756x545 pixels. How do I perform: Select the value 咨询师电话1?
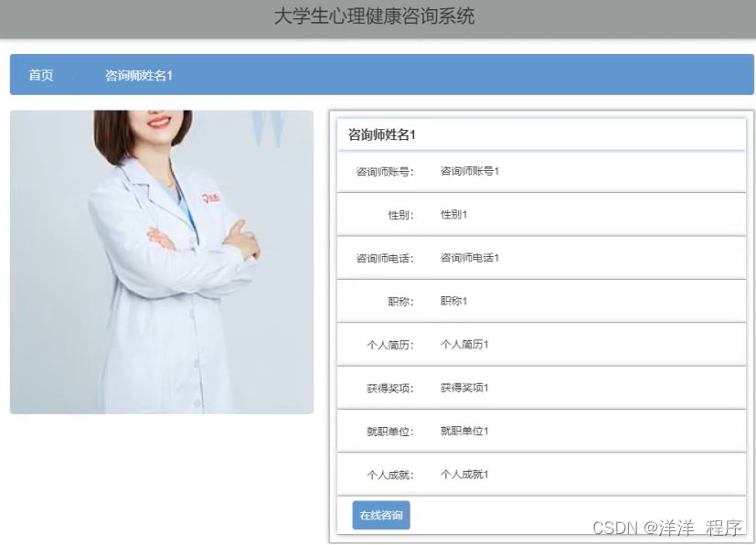[x=470, y=258]
